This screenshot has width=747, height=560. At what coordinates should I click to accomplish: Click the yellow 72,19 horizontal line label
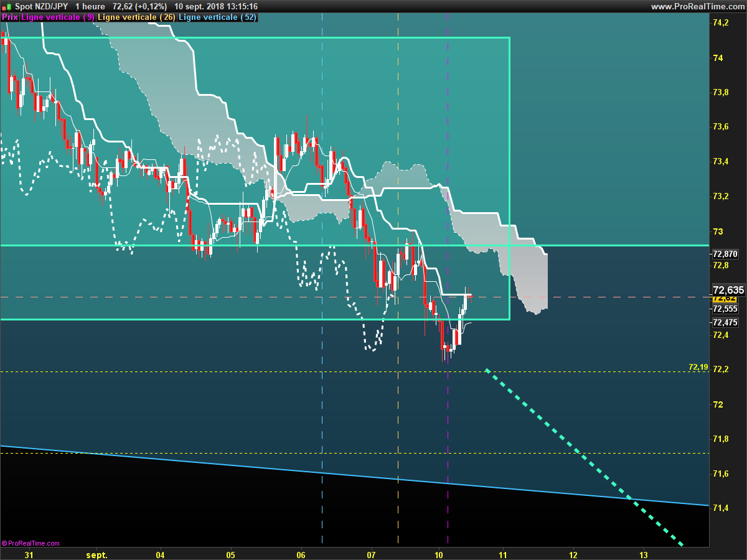coord(698,367)
